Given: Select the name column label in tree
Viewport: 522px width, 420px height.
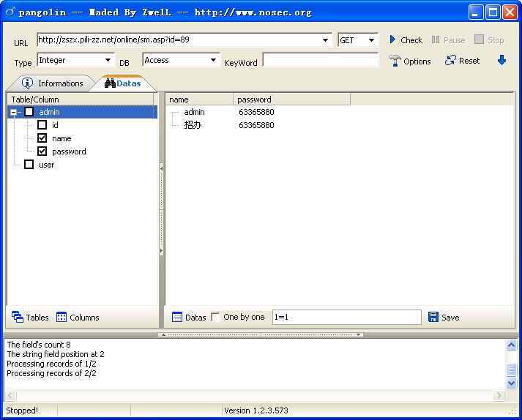Looking at the screenshot, I should pyautogui.click(x=61, y=138).
